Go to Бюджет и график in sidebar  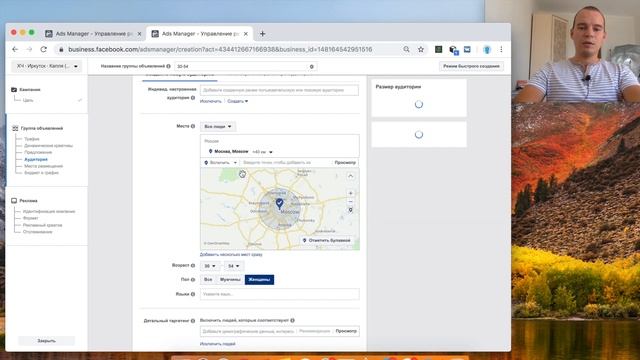point(41,173)
